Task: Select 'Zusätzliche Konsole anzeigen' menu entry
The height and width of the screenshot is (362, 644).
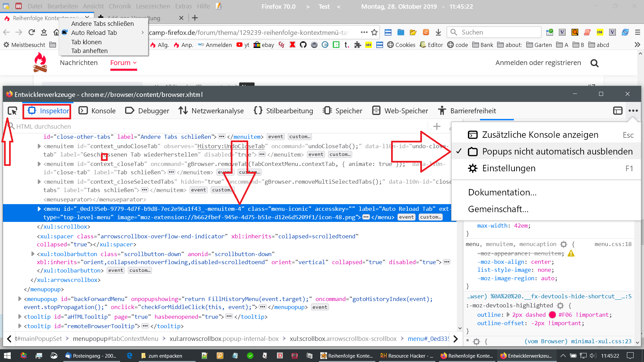Action: (x=540, y=135)
